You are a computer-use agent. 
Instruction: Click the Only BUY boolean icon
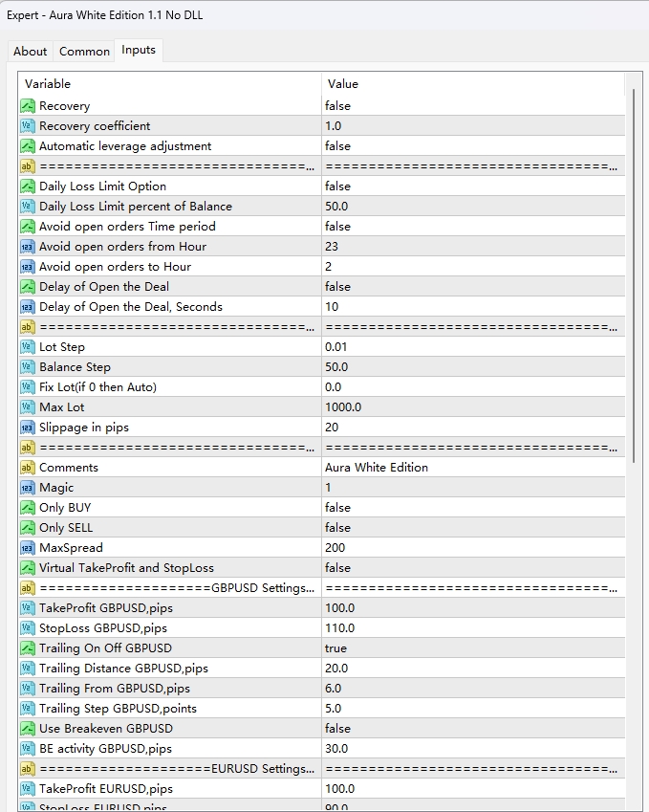tap(28, 508)
